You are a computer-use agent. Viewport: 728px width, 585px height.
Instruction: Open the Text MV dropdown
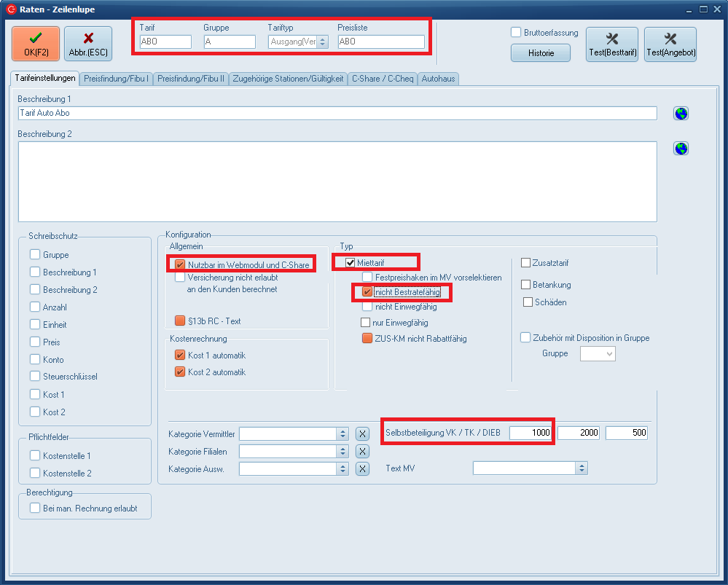tap(581, 468)
